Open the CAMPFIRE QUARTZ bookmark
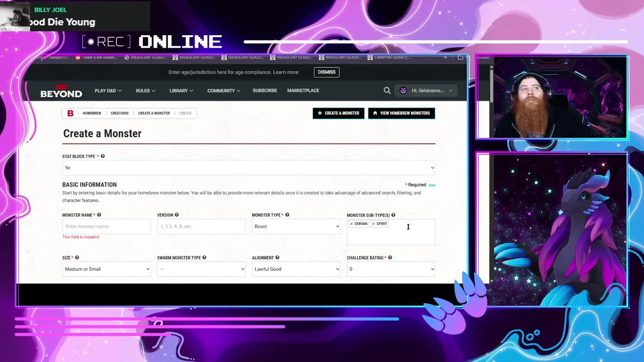 [389, 57]
